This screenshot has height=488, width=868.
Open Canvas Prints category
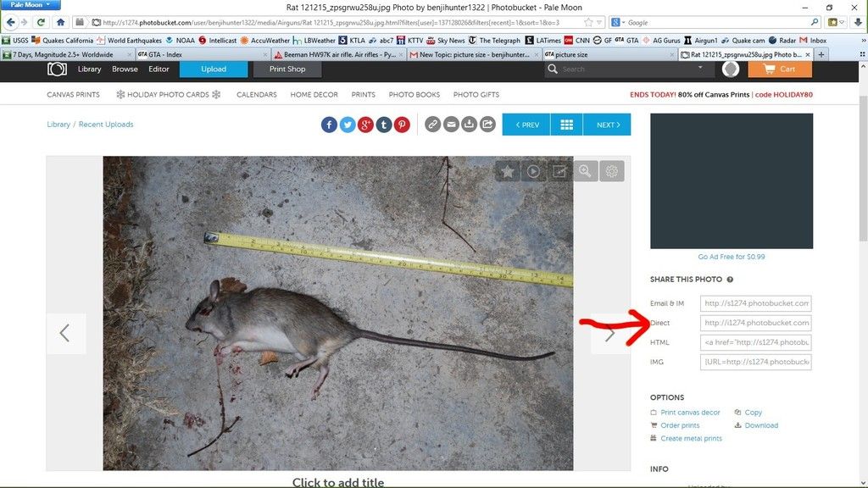point(73,95)
